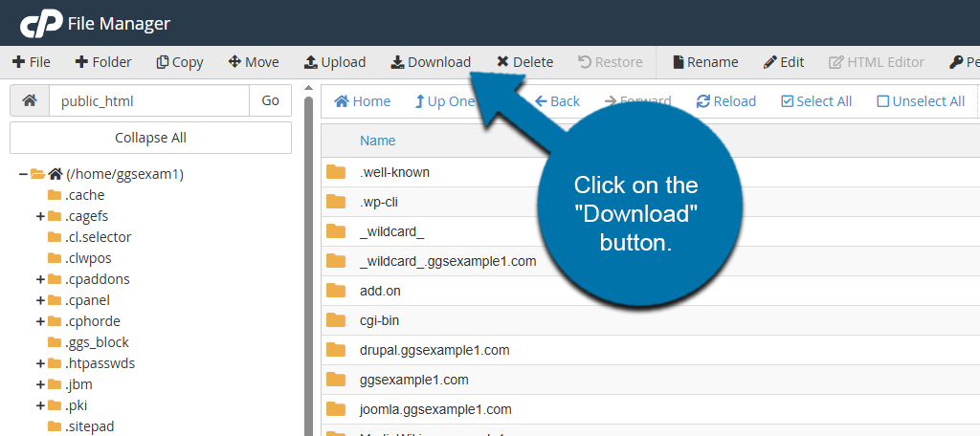Create a new file with +File
Viewport: 980px width, 436px height.
(x=32, y=62)
